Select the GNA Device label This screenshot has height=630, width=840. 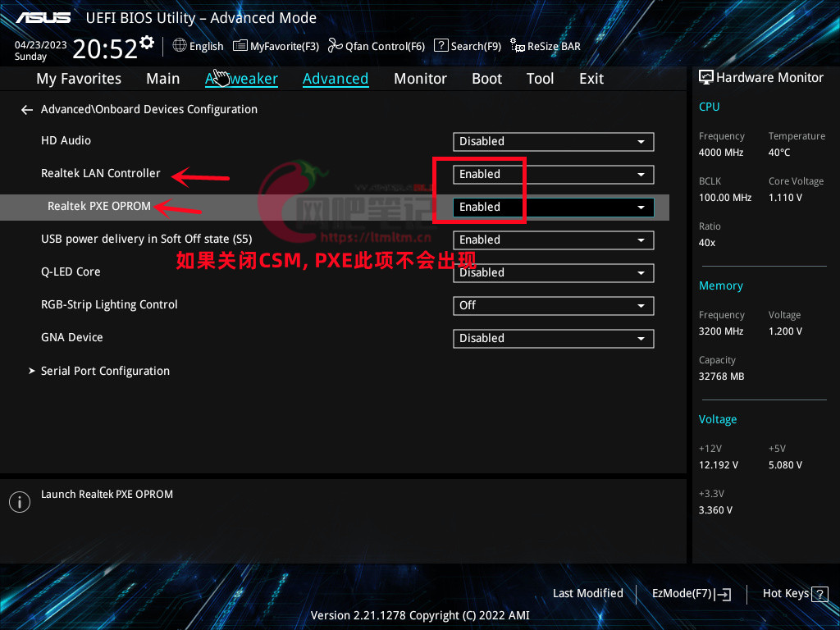[x=72, y=337]
